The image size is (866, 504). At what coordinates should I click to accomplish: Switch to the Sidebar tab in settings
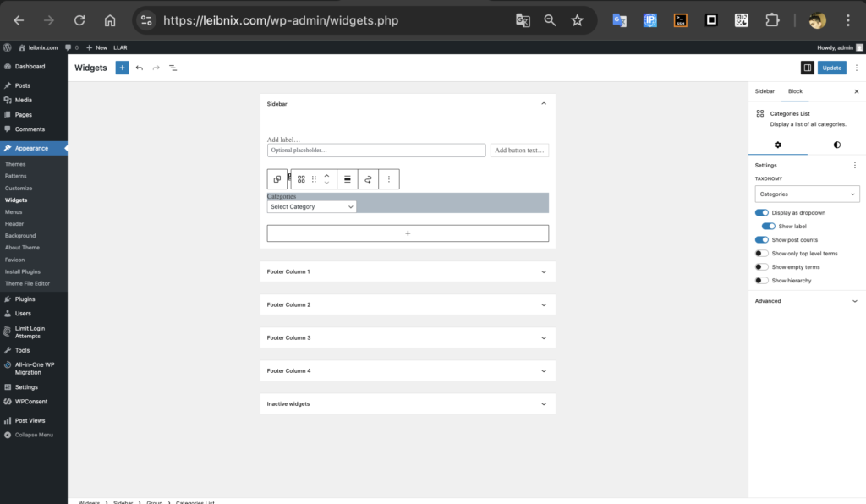pyautogui.click(x=765, y=91)
